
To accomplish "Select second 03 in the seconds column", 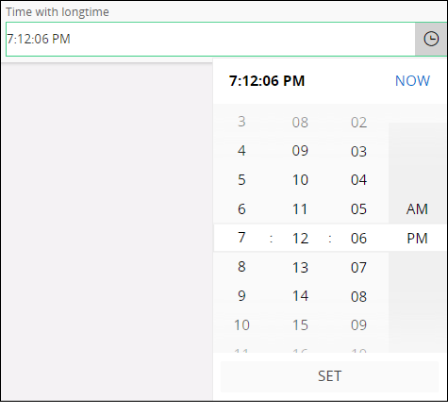I will (359, 151).
